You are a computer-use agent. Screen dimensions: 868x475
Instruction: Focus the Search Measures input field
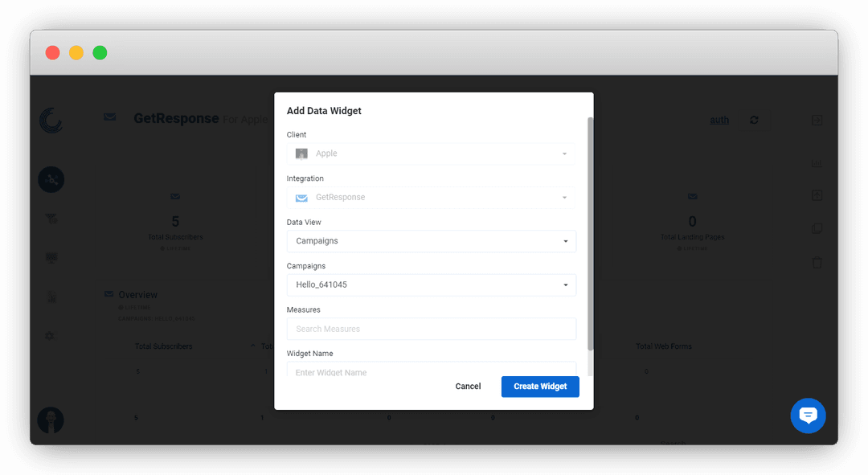pos(431,329)
